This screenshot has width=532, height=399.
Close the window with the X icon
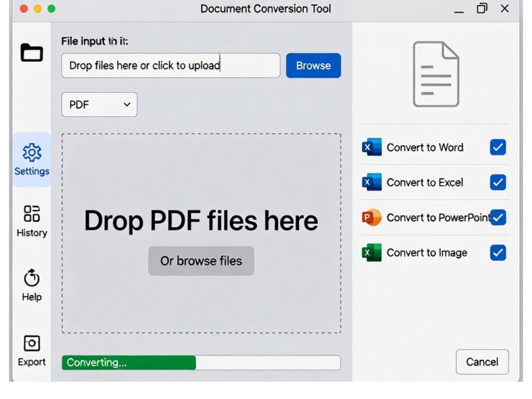504,9
